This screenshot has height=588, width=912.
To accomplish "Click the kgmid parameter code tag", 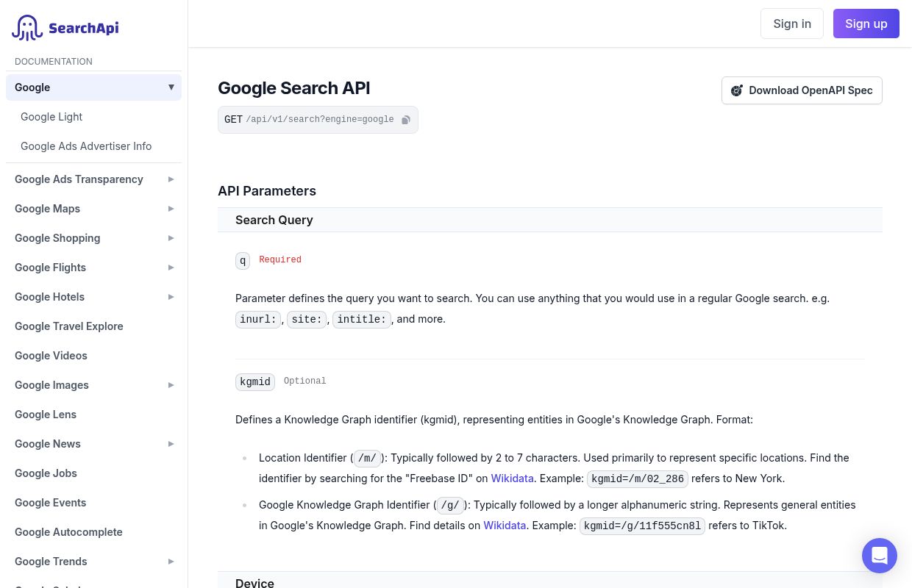I will click(255, 381).
